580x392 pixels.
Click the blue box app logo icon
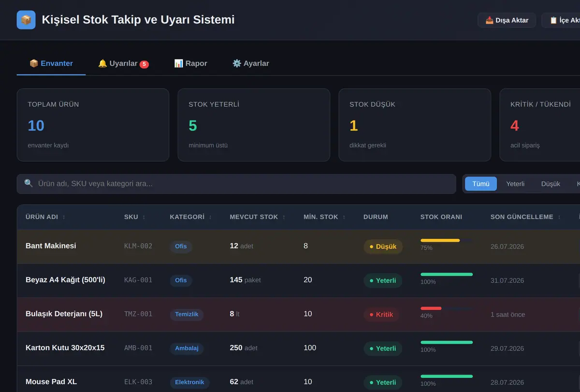coord(26,20)
